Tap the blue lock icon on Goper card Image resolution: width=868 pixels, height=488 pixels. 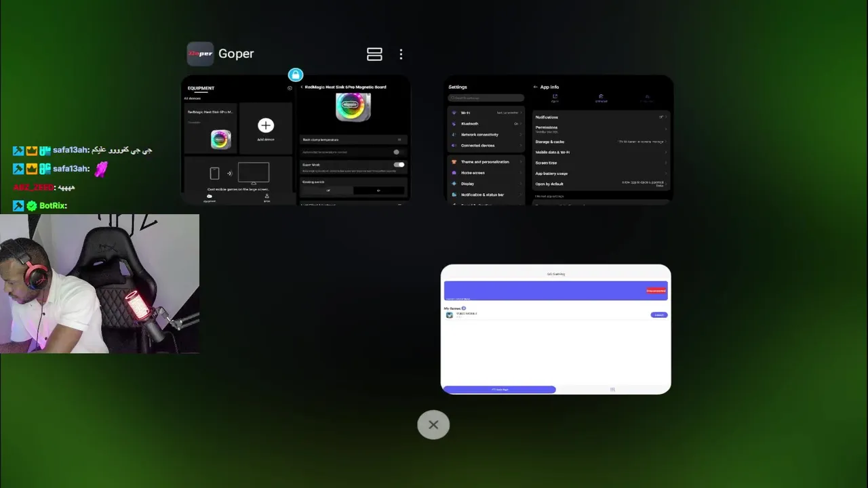295,75
